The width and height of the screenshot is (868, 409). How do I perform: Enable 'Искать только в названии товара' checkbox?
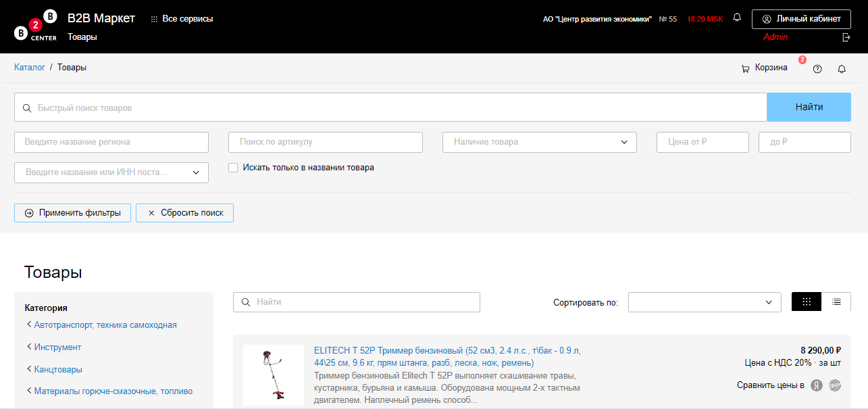pyautogui.click(x=233, y=168)
